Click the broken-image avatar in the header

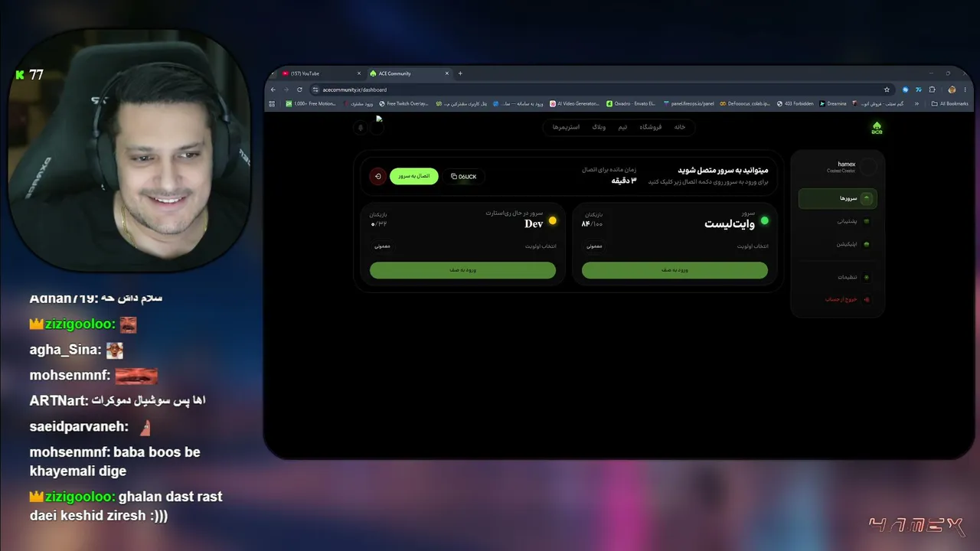(377, 127)
